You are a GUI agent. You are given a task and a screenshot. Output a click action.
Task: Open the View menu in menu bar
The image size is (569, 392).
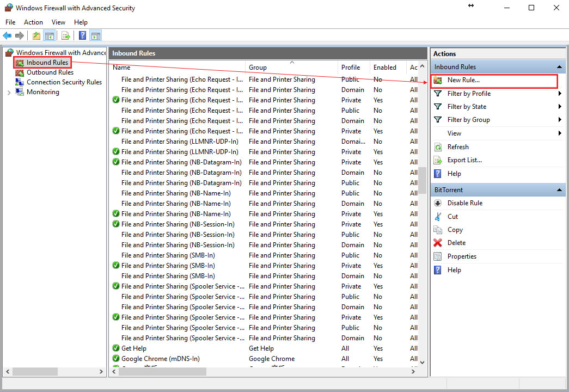(58, 22)
